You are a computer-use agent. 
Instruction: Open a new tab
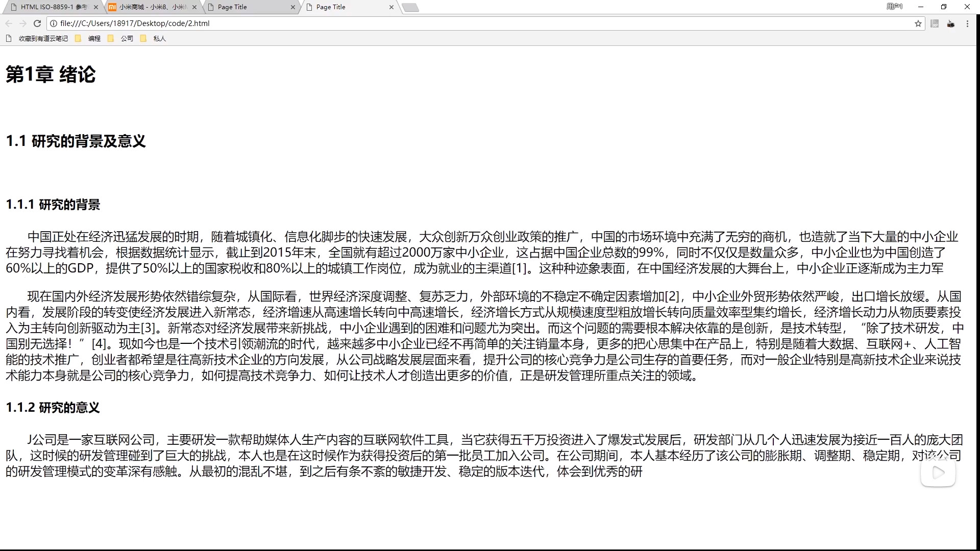click(410, 7)
